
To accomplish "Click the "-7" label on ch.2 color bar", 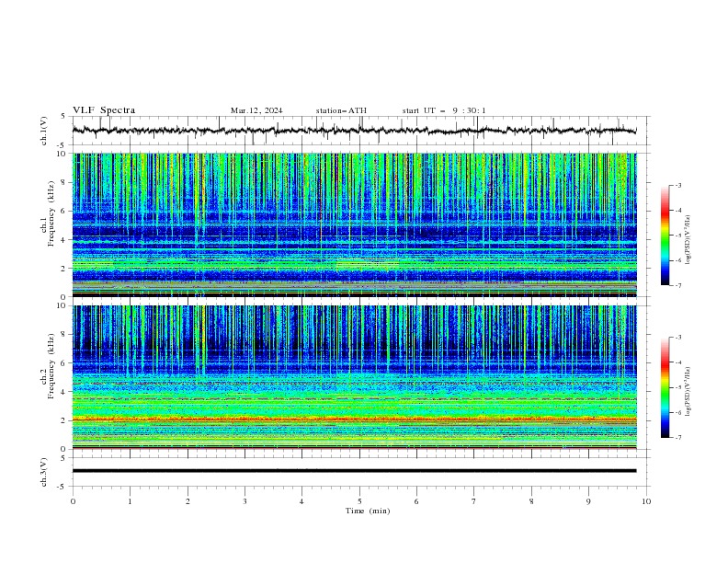I will click(x=678, y=437).
